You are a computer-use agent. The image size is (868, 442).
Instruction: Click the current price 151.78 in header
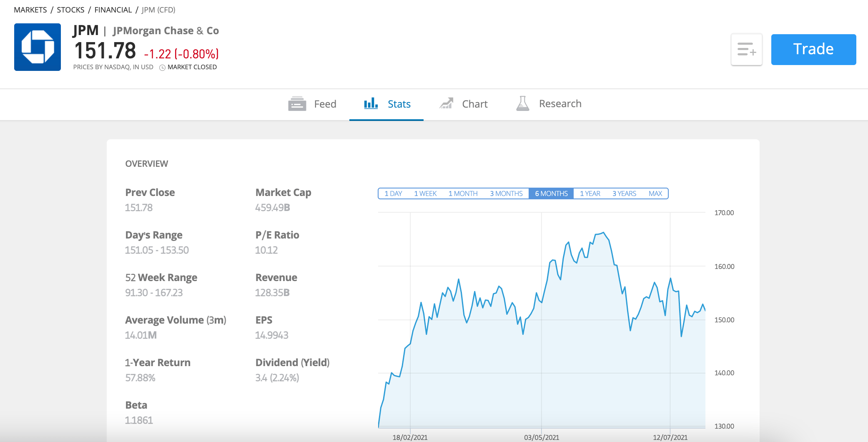coord(105,51)
